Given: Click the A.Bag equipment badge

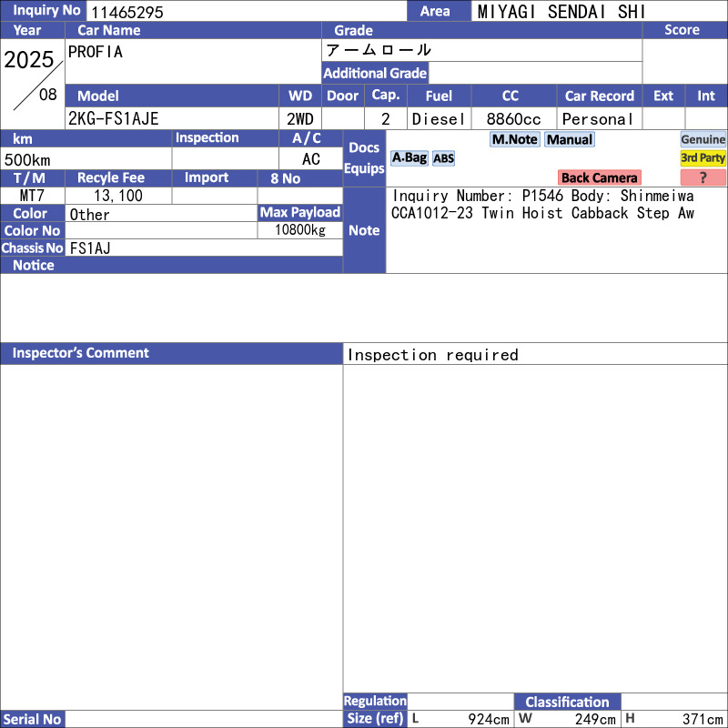Looking at the screenshot, I should (x=409, y=157).
